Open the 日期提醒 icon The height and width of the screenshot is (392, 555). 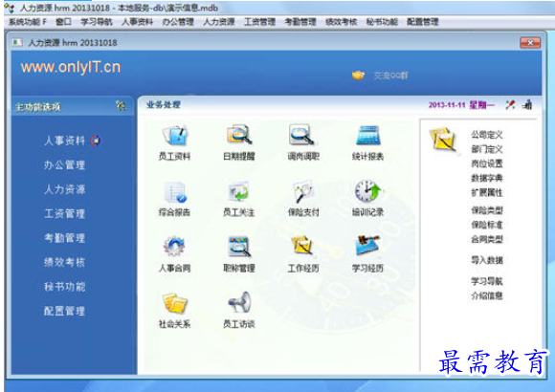[239, 136]
